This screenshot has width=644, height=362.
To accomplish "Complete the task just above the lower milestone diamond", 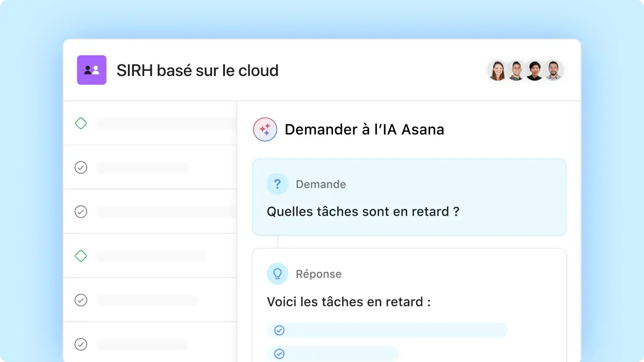I will coord(81,211).
